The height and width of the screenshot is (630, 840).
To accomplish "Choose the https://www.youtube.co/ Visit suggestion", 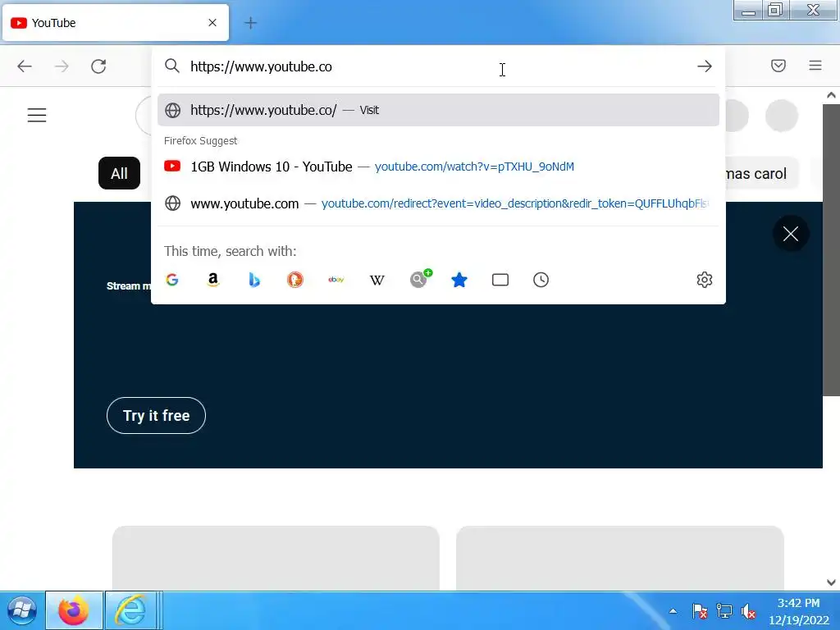I will point(438,110).
